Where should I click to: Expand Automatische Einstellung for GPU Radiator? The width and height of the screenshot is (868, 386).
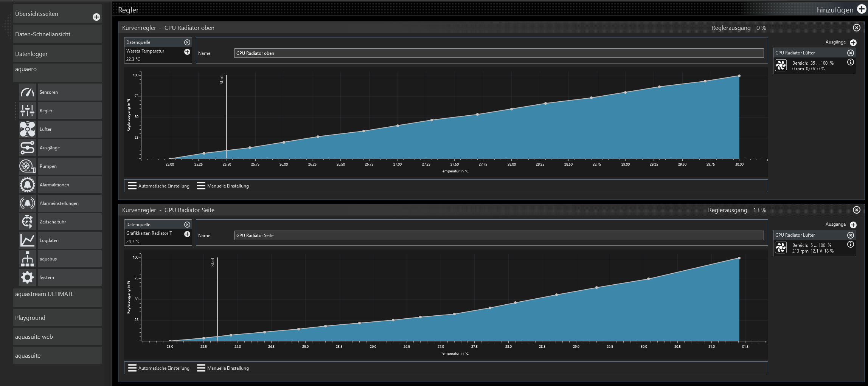(x=159, y=368)
